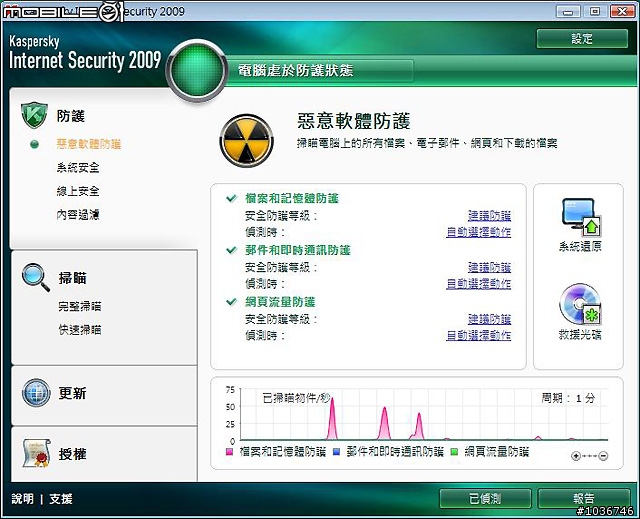Click 自動選擇動作 link under 郵件和即時通訊防護
Screen dimensions: 640x519
point(478,284)
